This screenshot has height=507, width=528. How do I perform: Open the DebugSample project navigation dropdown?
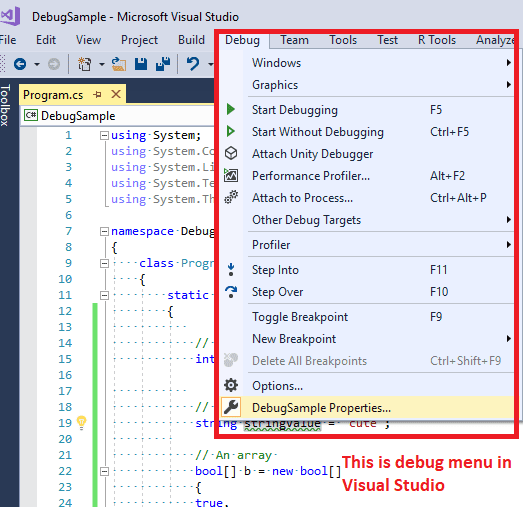tap(117, 116)
